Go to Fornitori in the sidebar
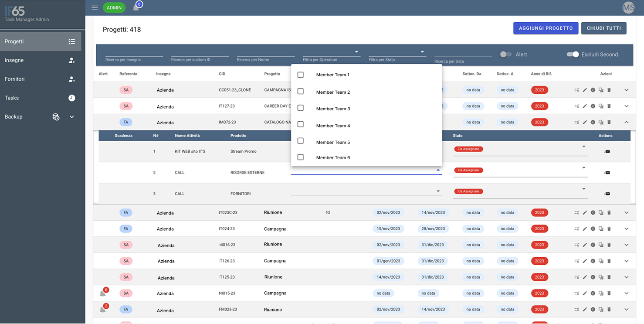This screenshot has height=324, width=644. (x=41, y=79)
